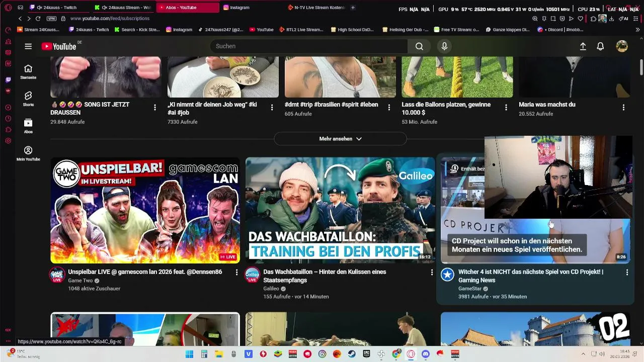The width and height of the screenshot is (644, 362).
Task: Toggle the VPN badge in the address bar
Action: (x=51, y=19)
